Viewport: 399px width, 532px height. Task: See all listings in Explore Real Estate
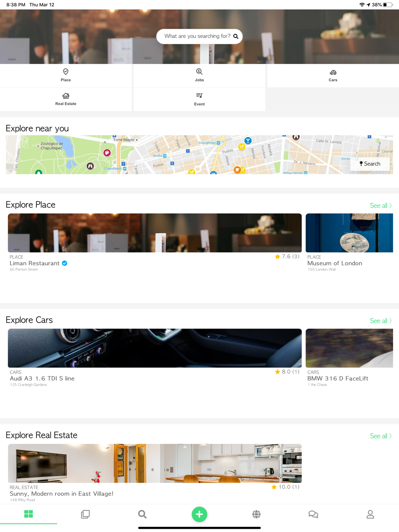pos(381,436)
